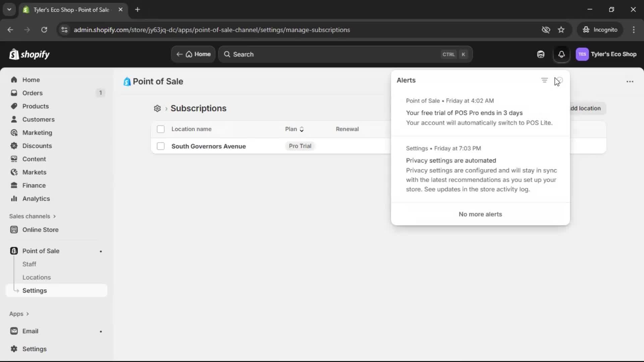Open the Sidekick assistant icon
Screen dimensions: 644x362
[x=541, y=54]
